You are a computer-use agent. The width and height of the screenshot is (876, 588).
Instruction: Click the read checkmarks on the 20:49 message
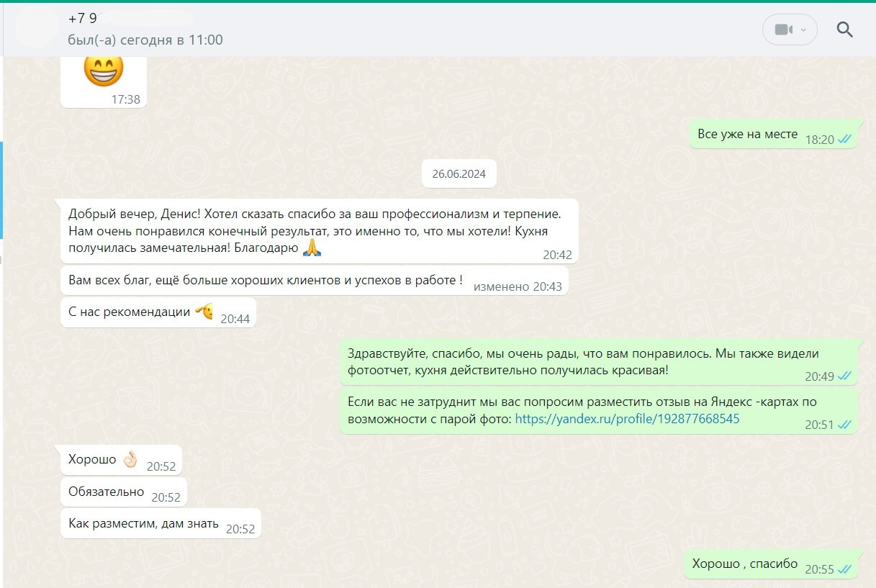pos(845,376)
